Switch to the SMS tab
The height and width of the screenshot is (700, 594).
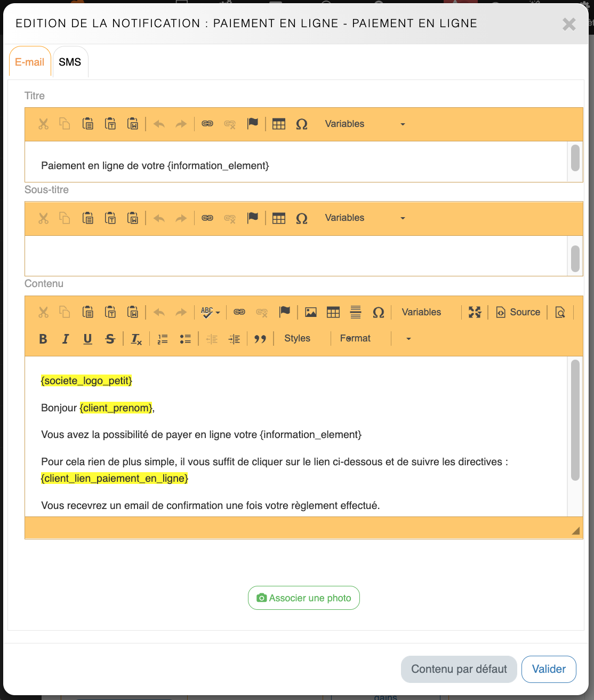tap(70, 62)
